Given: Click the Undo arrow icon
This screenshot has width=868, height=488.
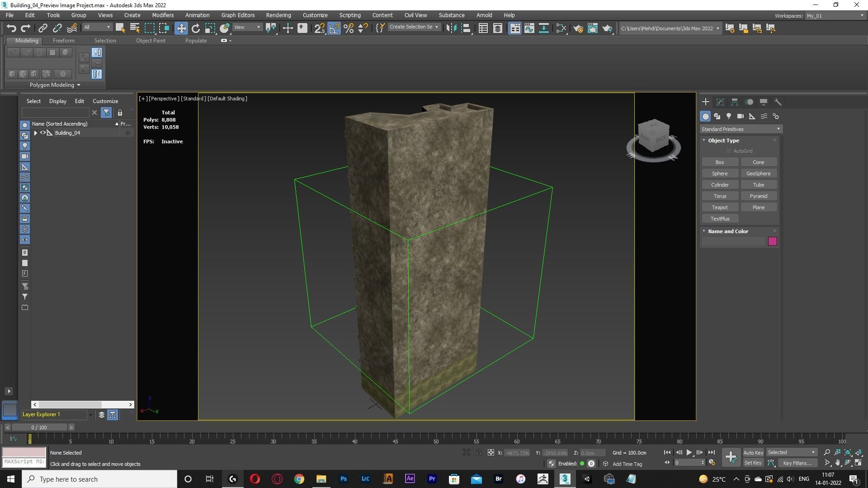Looking at the screenshot, I should 11,28.
